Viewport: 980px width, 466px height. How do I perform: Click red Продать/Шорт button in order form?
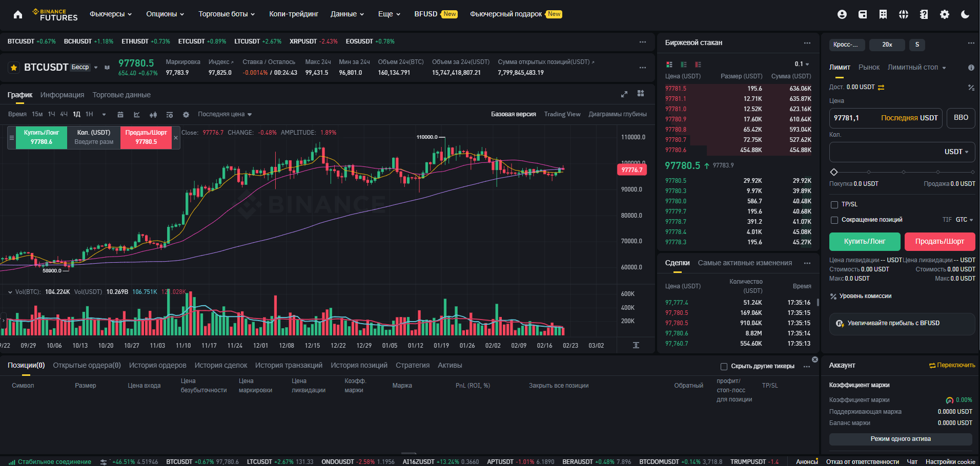[x=940, y=242]
